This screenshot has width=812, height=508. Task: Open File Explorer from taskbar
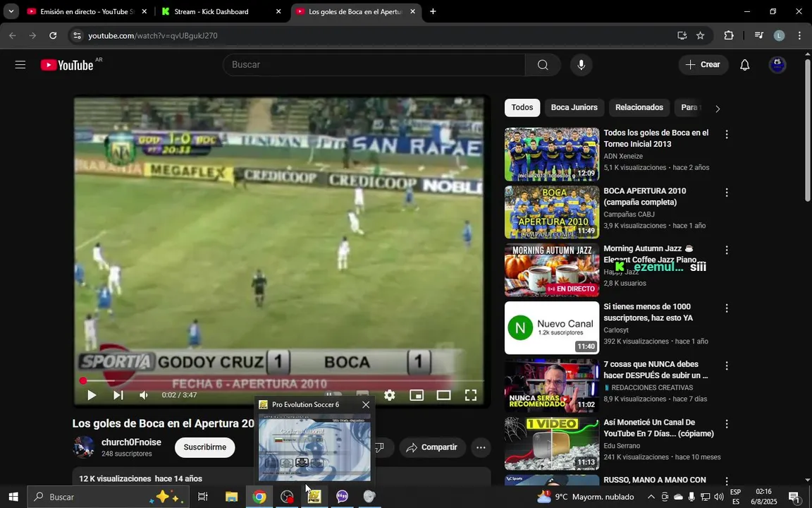231,497
